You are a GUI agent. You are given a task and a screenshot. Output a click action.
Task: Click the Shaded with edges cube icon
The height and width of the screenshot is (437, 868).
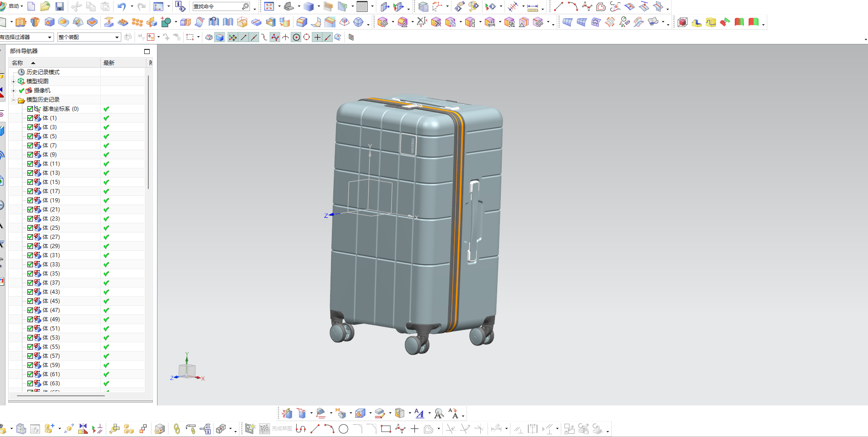tap(309, 6)
